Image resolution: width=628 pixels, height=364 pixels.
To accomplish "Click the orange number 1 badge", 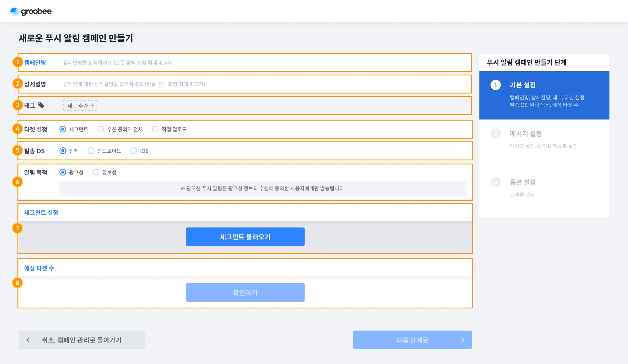I will (18, 62).
